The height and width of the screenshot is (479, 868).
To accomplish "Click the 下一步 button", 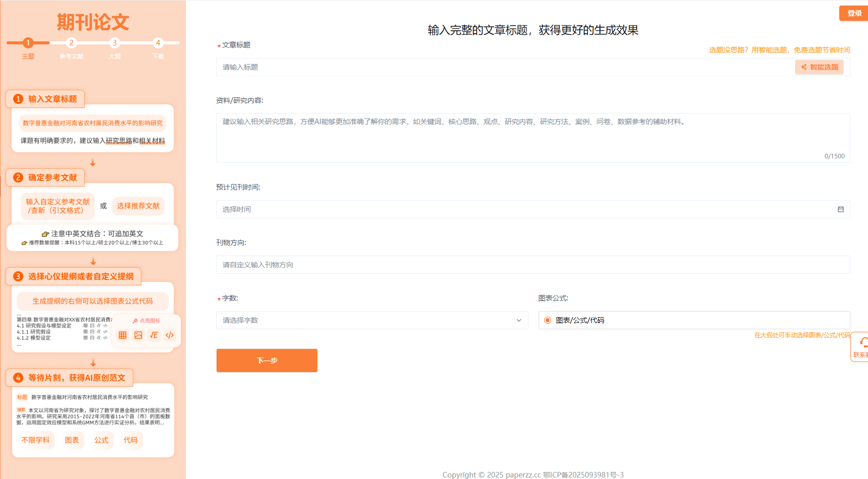I will coord(266,361).
